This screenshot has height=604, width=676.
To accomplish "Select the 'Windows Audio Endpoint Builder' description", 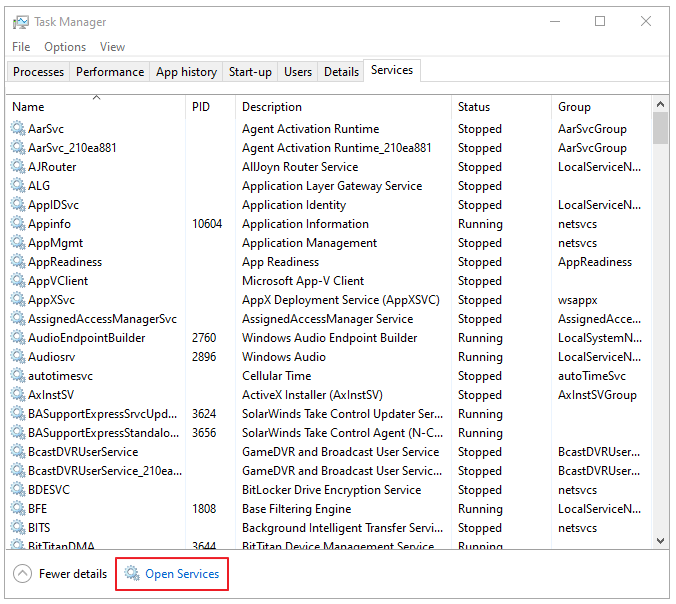I will tap(329, 338).
